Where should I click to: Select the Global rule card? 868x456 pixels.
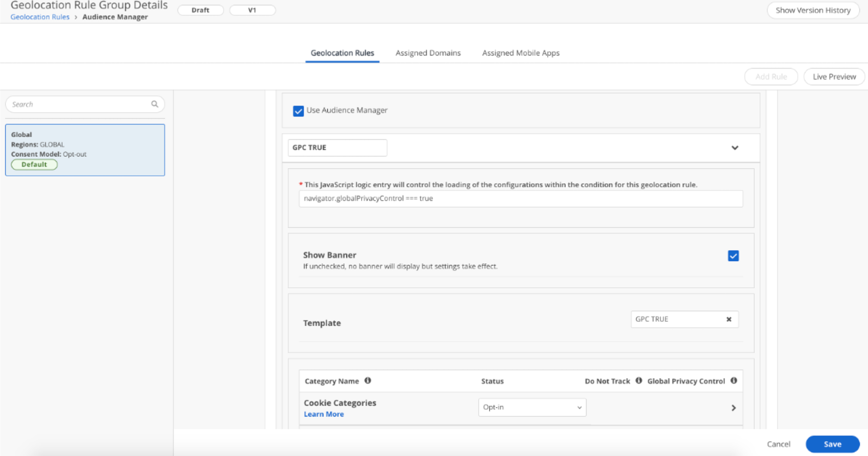click(x=85, y=150)
